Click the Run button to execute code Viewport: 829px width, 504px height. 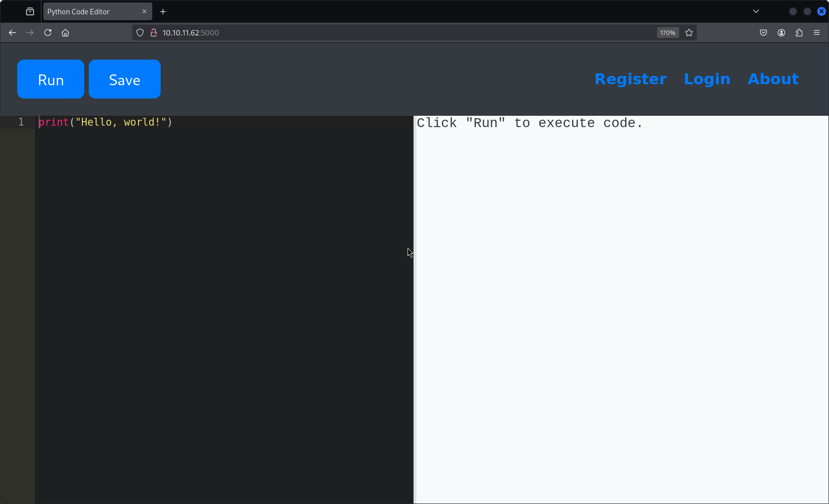click(51, 79)
